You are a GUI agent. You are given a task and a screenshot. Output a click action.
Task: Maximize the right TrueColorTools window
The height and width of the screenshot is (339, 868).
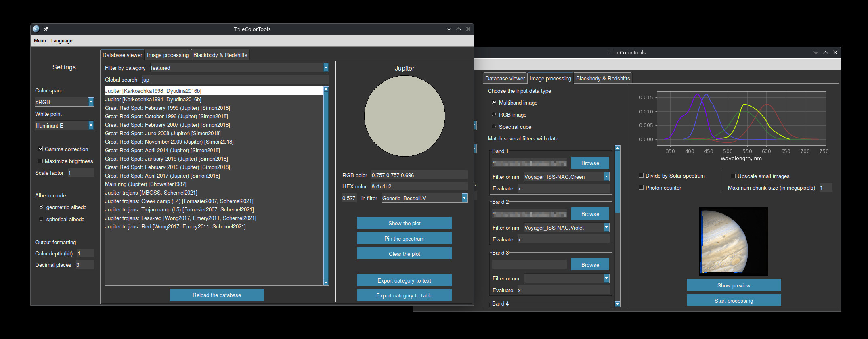tap(826, 52)
